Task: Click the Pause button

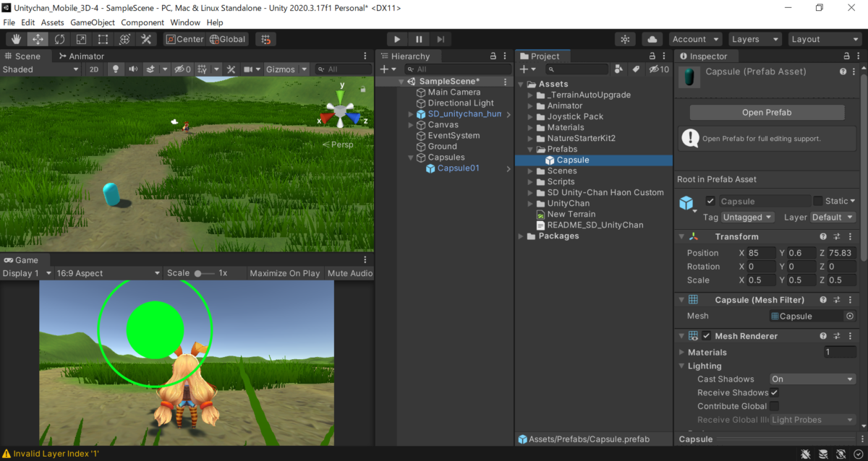Action: click(x=419, y=39)
